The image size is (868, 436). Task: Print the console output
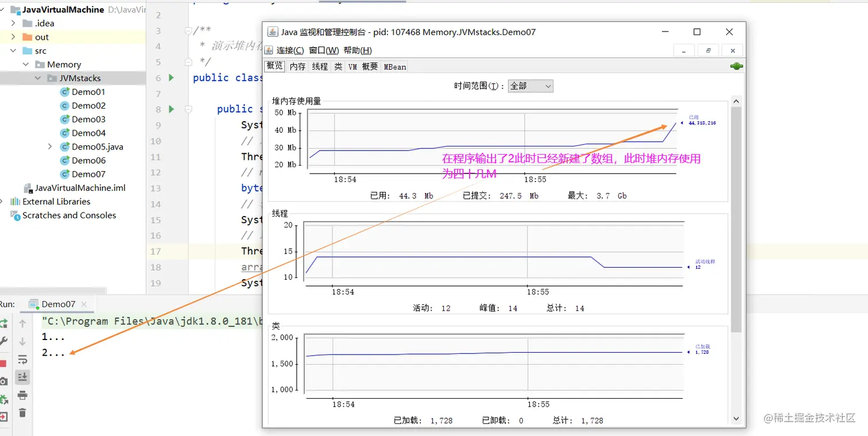[x=22, y=395]
